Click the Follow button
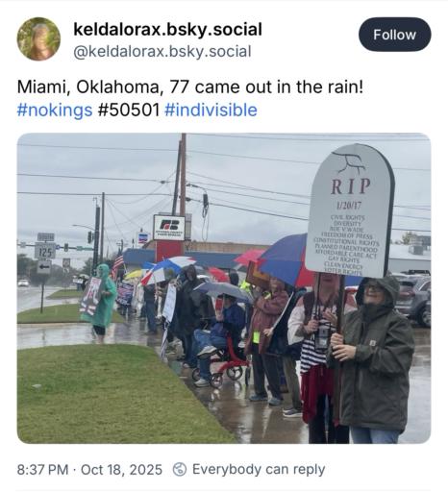The image size is (448, 492). pyautogui.click(x=394, y=35)
